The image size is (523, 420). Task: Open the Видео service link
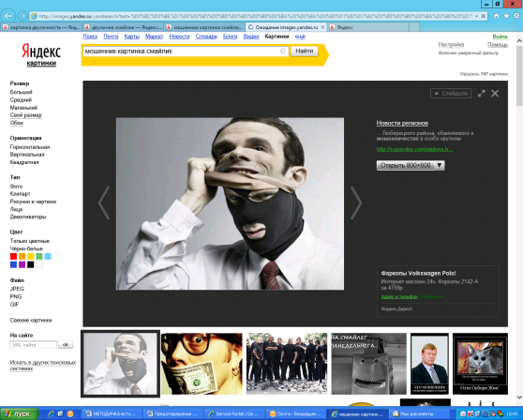click(x=251, y=37)
